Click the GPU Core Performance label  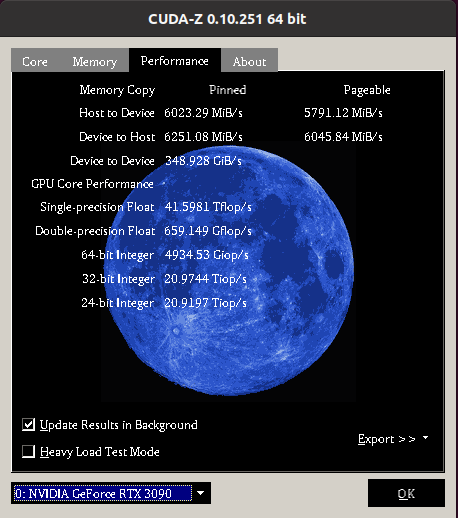coord(92,184)
